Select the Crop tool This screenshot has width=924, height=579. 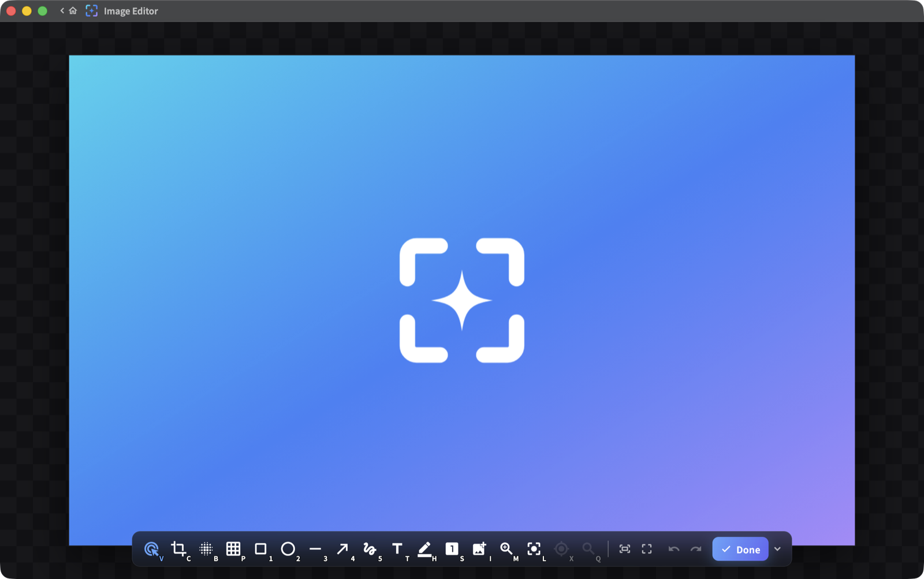(x=179, y=549)
